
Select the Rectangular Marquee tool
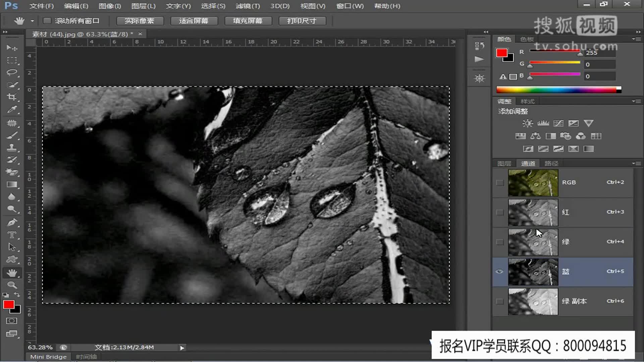[x=12, y=60]
